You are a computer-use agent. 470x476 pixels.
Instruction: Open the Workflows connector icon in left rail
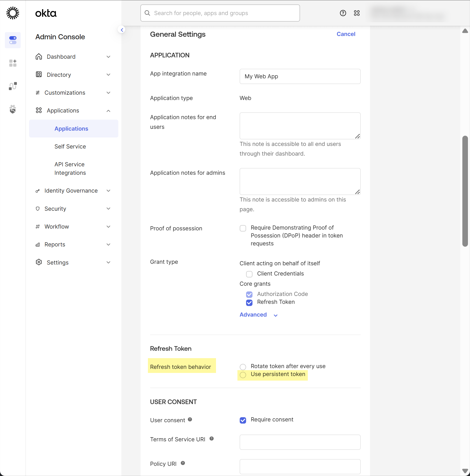tap(13, 86)
